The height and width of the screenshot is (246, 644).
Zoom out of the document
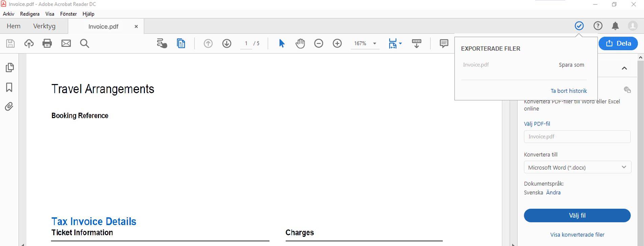coord(319,44)
